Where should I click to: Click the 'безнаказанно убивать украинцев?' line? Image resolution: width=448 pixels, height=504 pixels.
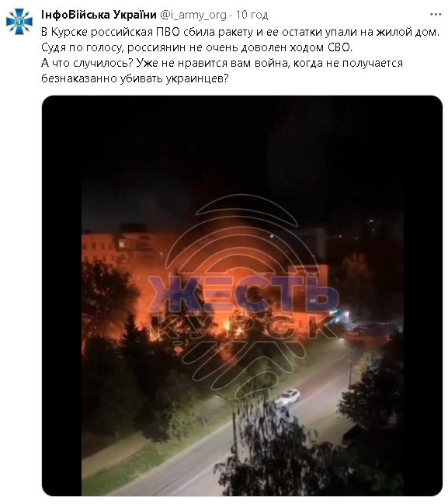(134, 78)
